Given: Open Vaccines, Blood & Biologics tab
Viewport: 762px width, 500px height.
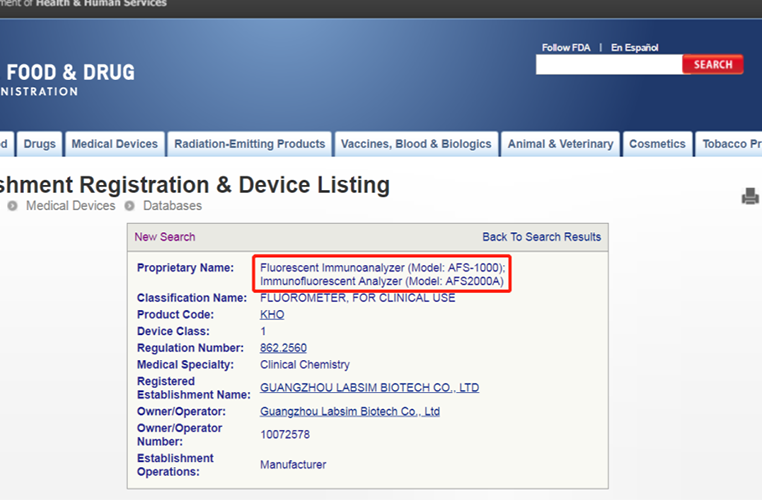Looking at the screenshot, I should tap(416, 144).
